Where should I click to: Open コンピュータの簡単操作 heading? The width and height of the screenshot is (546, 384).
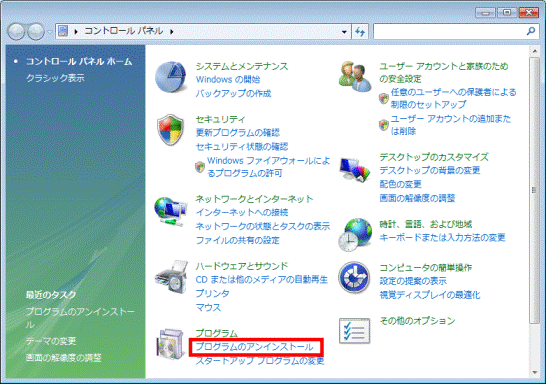tap(426, 267)
